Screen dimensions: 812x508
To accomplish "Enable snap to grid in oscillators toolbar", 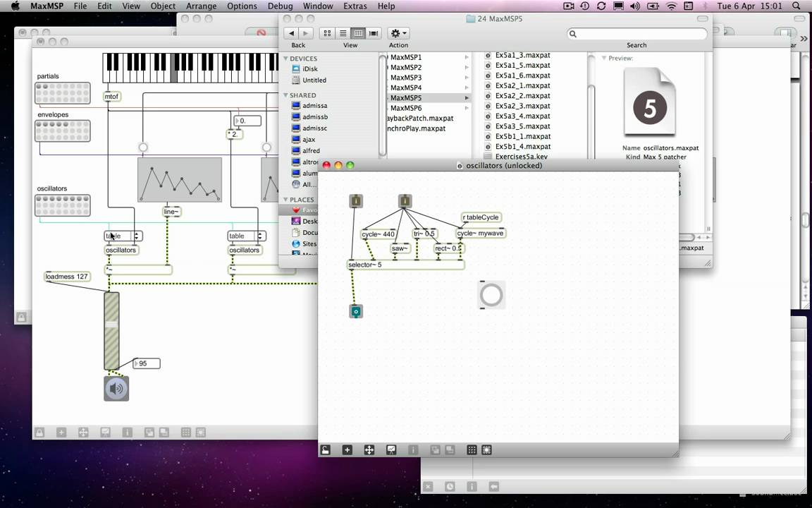I will point(486,450).
